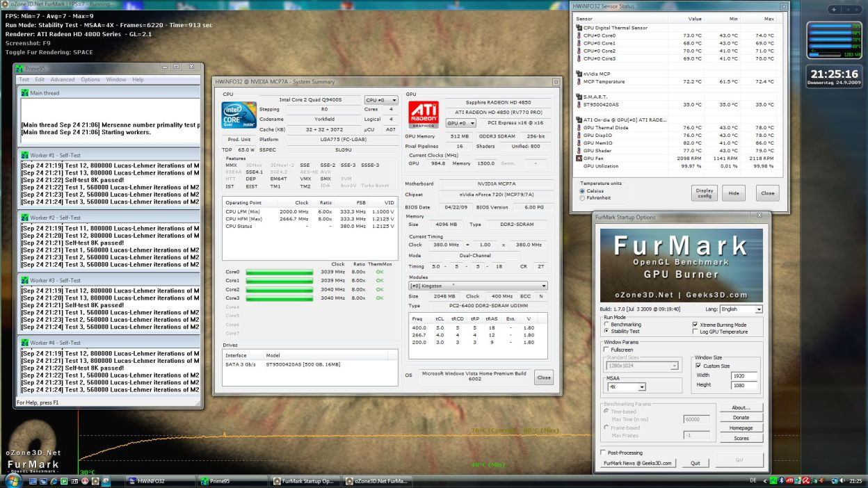Open Prime95 Test menu

pos(24,79)
